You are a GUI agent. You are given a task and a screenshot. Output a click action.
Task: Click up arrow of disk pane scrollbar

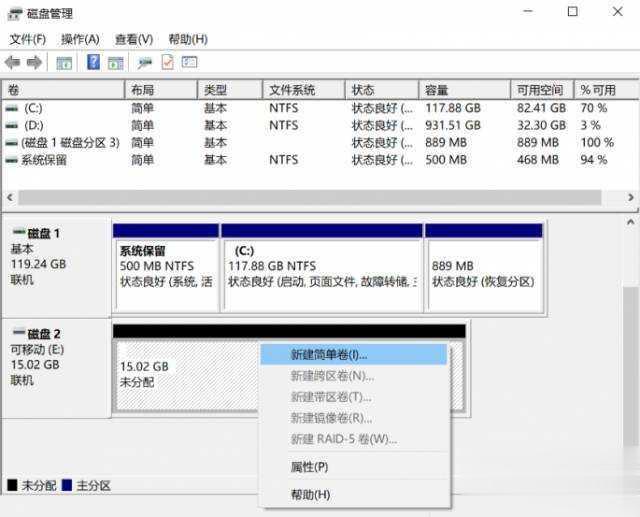(631, 222)
